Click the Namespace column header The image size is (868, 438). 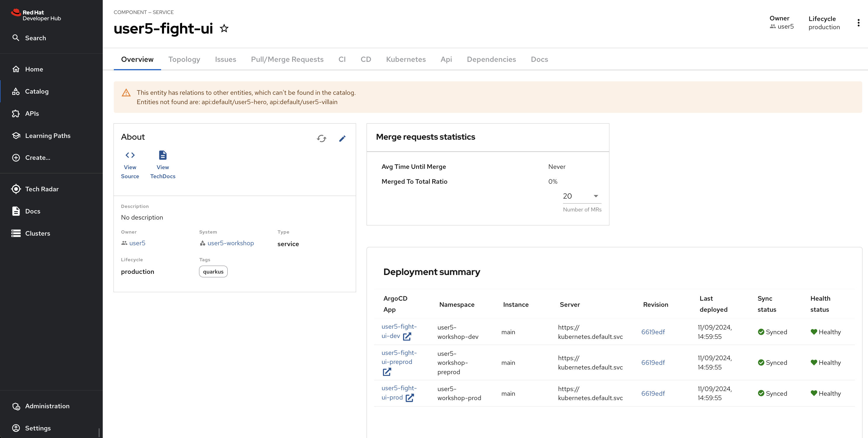pos(456,305)
